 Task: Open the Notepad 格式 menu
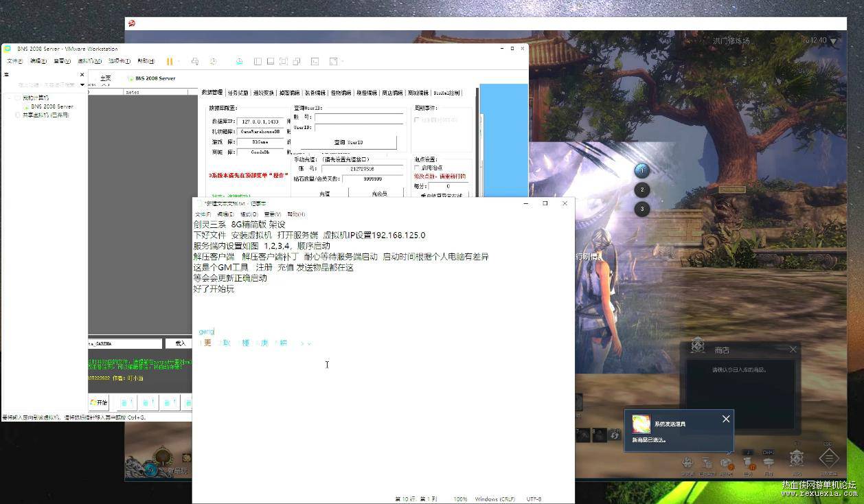tap(249, 214)
